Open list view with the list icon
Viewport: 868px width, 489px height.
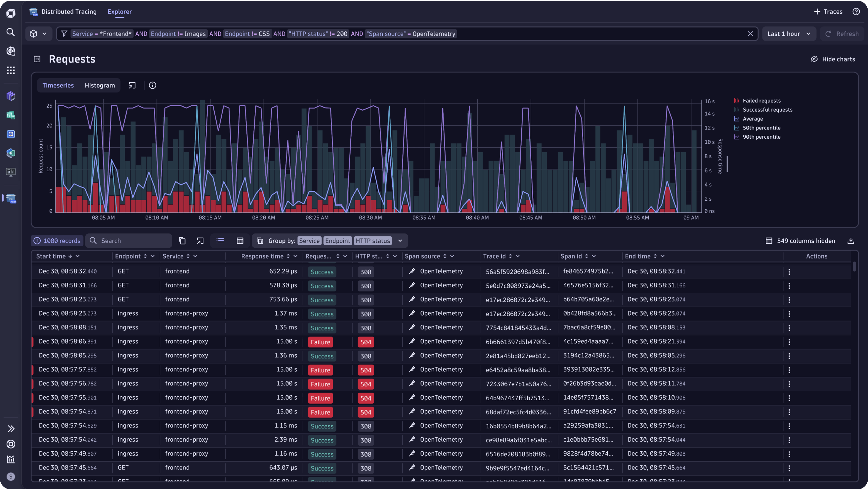[220, 240]
